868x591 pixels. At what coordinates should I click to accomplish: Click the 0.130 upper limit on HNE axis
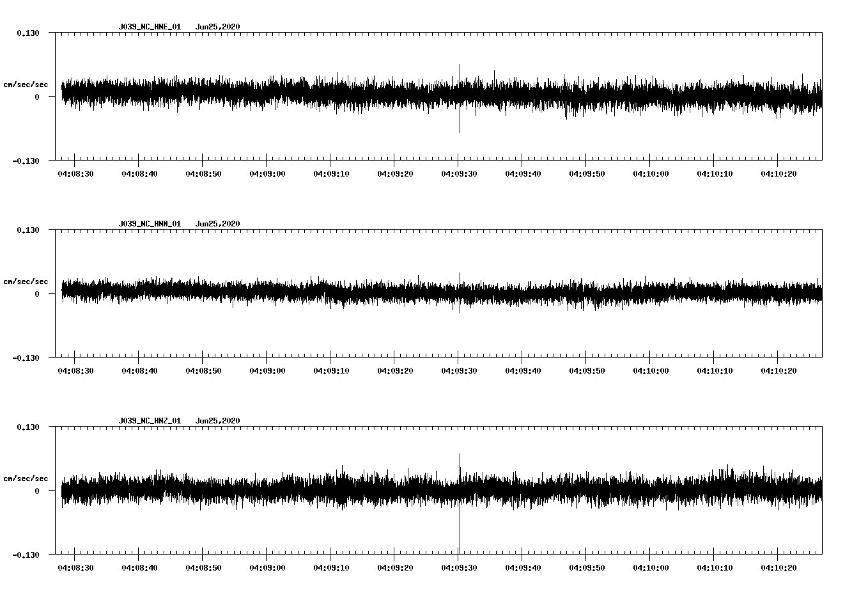[28, 33]
